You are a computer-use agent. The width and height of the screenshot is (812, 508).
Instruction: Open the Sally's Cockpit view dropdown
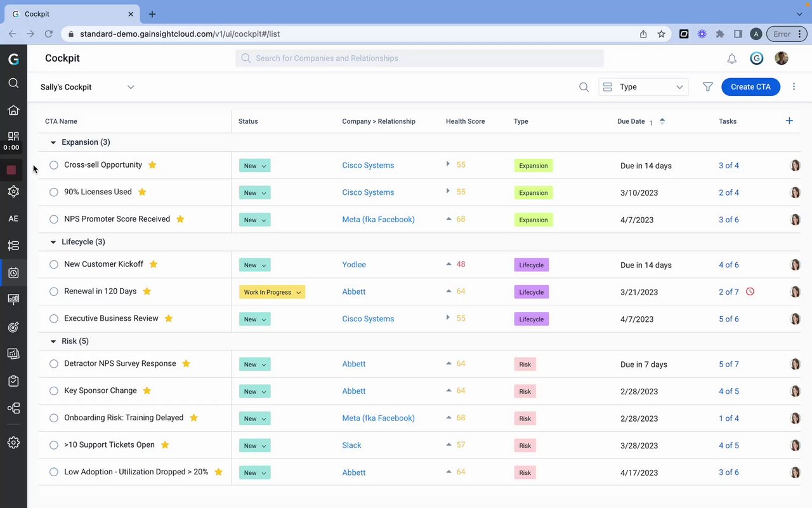88,87
